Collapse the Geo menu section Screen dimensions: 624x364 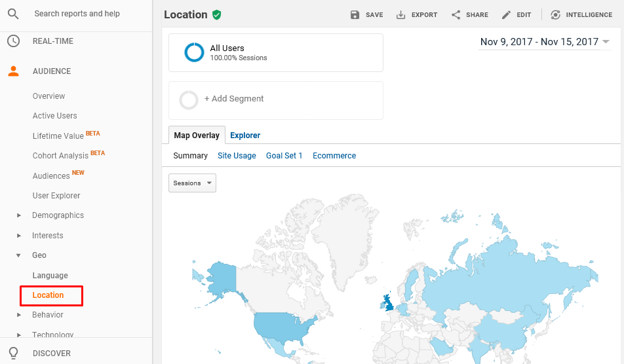pos(18,255)
